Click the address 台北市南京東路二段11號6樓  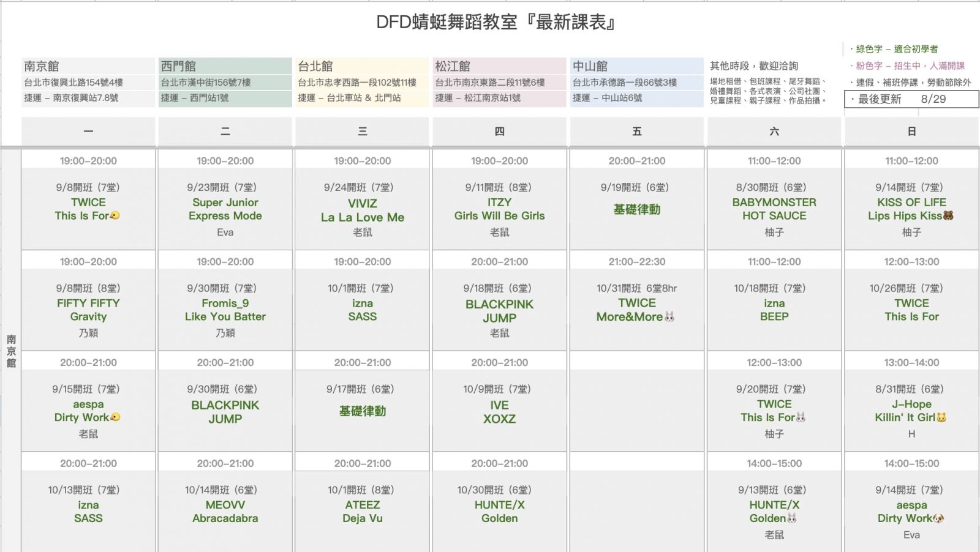click(x=490, y=83)
